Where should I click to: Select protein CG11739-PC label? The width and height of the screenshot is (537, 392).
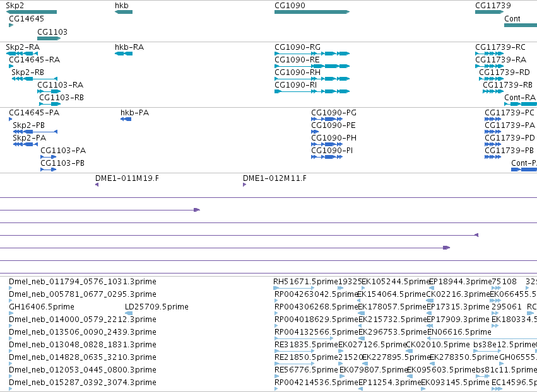pyautogui.click(x=509, y=113)
